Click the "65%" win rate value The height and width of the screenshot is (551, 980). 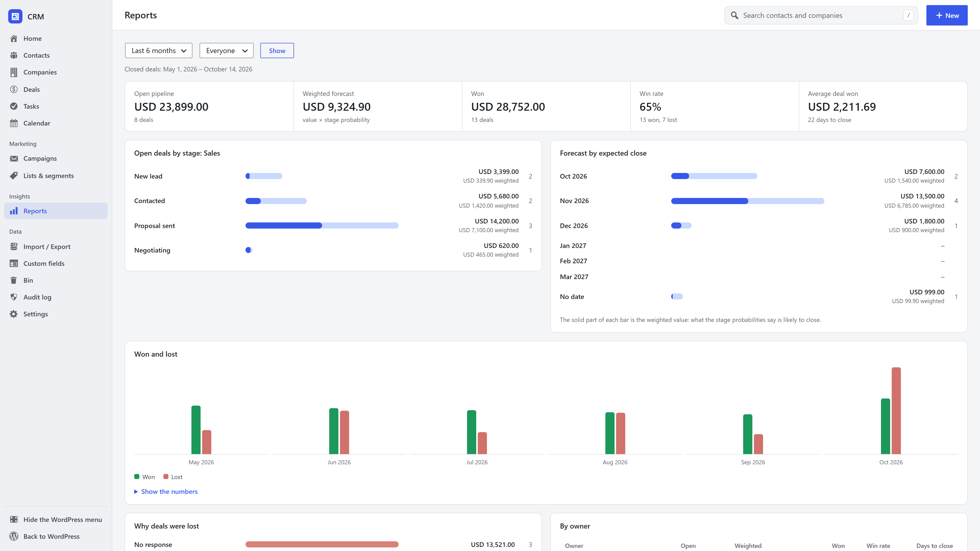650,107
